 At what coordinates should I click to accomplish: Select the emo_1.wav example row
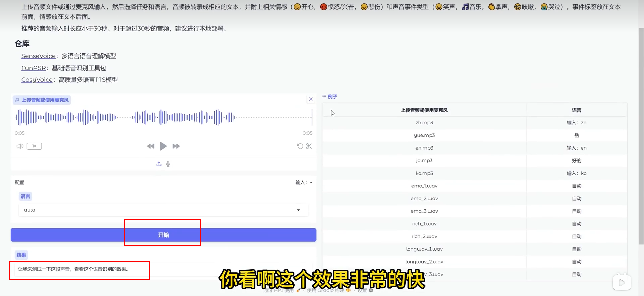tap(424, 186)
